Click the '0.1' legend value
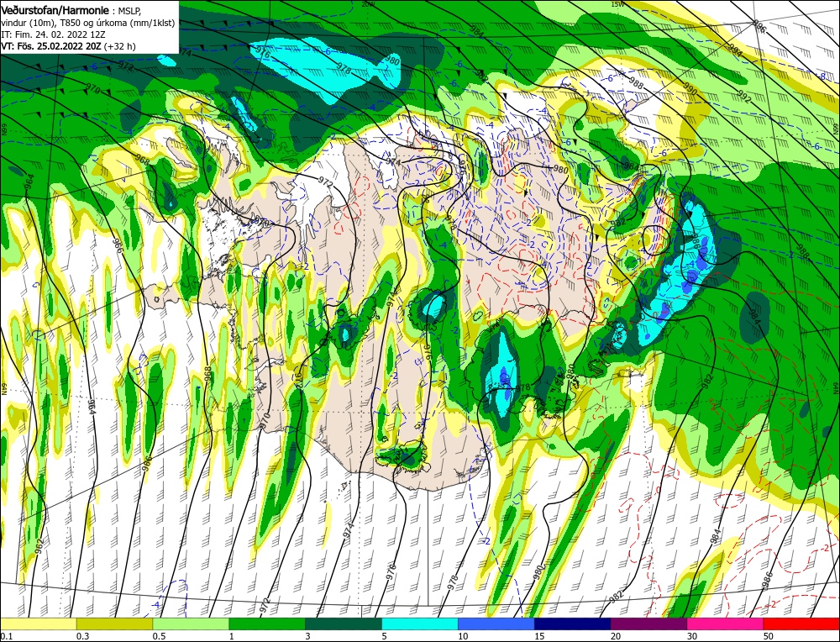The image size is (840, 642). pos(6,636)
